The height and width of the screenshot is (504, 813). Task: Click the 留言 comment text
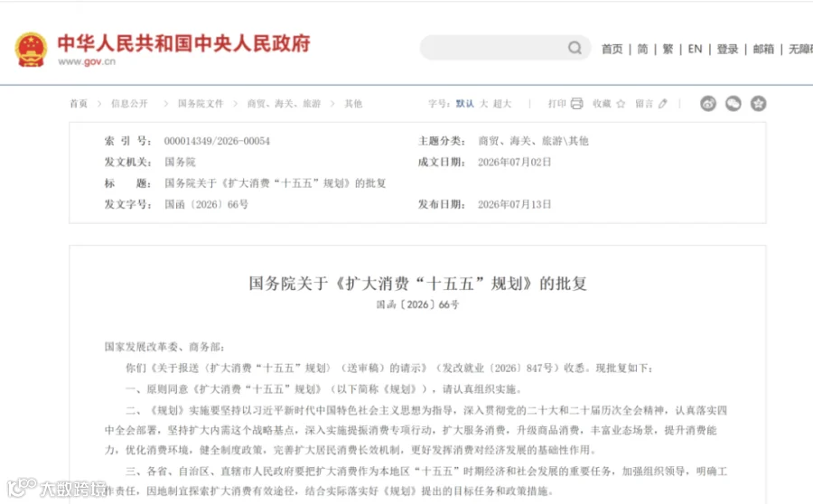644,104
